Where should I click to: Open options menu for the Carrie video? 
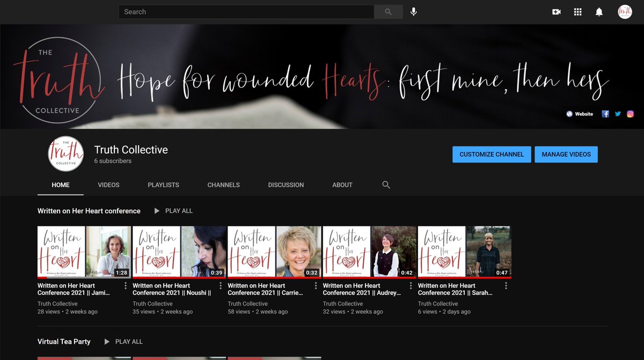click(x=316, y=286)
